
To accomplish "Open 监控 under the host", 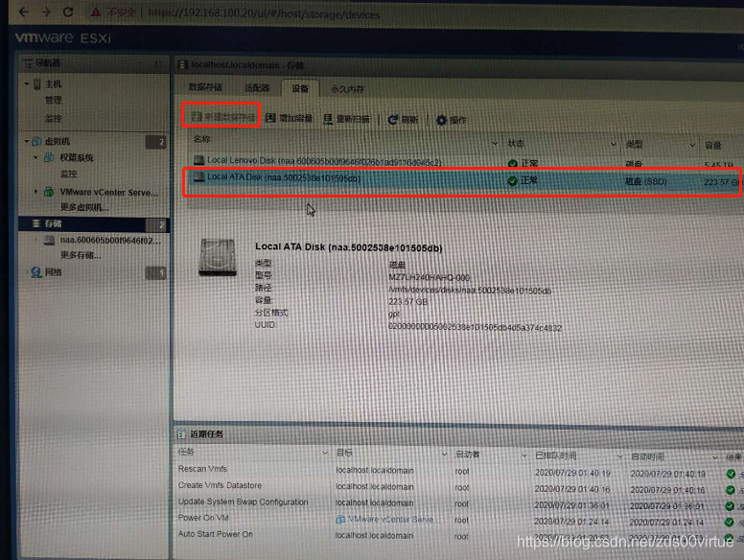I will pos(53,118).
